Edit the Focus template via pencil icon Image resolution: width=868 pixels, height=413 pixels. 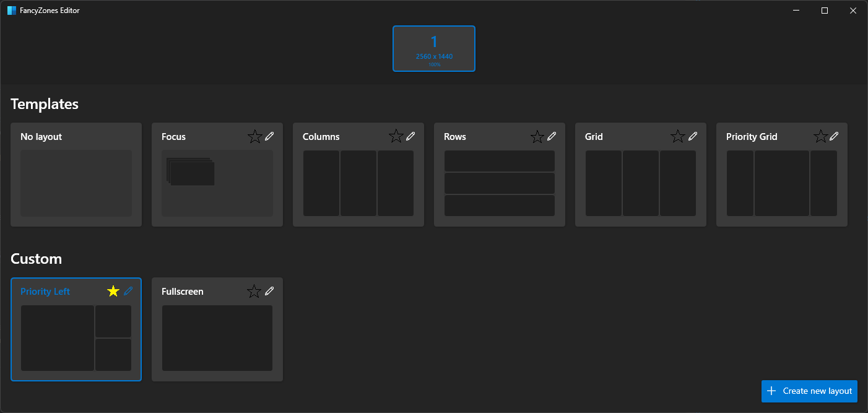269,136
